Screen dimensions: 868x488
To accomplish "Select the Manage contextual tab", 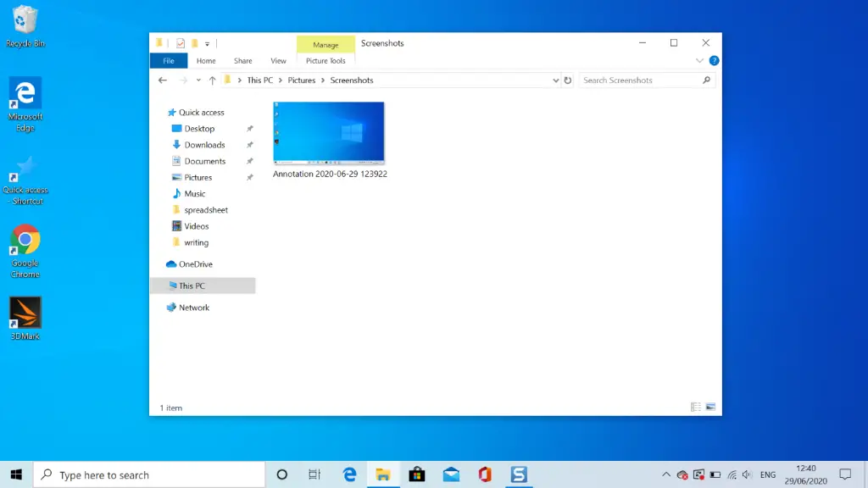I will tap(325, 45).
